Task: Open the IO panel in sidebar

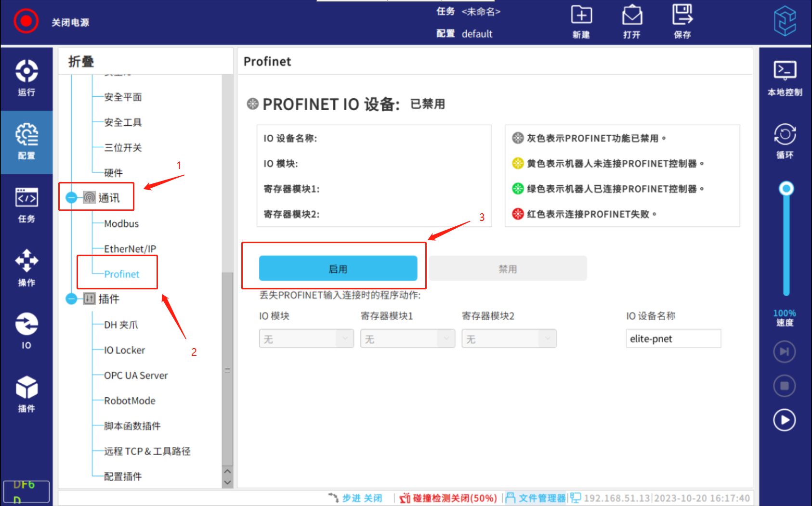Action: pos(26,330)
